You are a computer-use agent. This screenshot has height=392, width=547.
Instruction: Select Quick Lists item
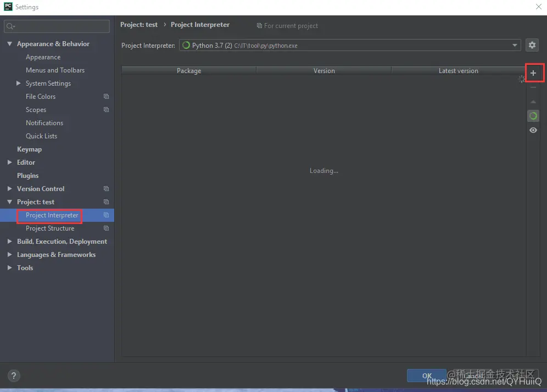[x=41, y=136]
